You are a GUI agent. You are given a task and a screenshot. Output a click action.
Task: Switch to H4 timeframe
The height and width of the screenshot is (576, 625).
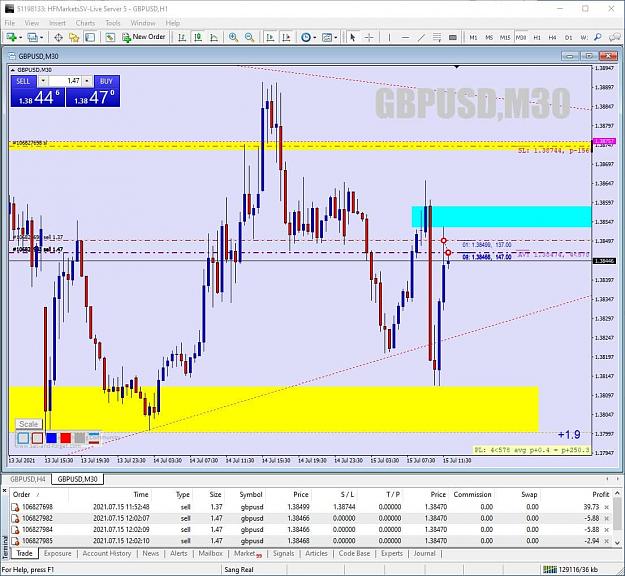(x=552, y=37)
